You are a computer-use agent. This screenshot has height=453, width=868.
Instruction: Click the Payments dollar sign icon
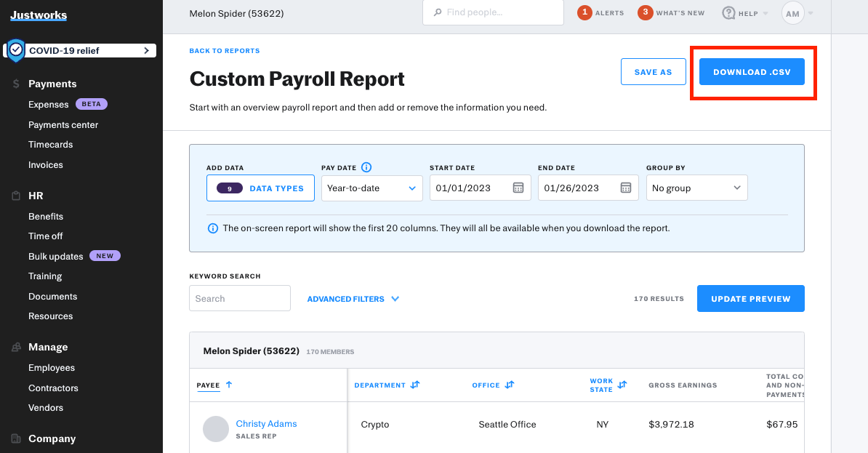(16, 84)
